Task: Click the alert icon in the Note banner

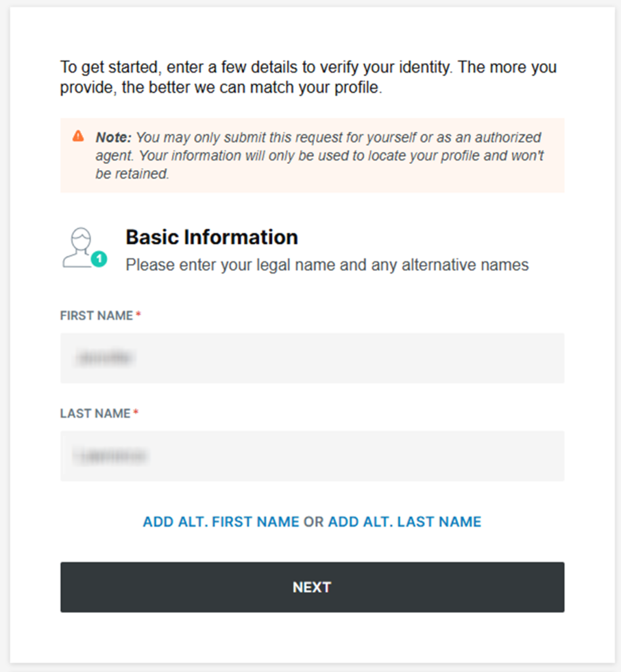Action: pos(79,136)
